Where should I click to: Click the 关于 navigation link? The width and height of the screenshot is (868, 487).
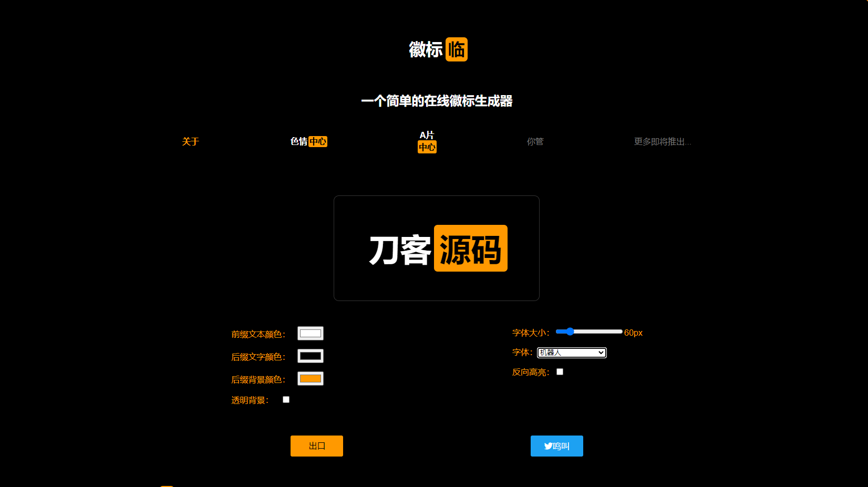click(x=190, y=141)
